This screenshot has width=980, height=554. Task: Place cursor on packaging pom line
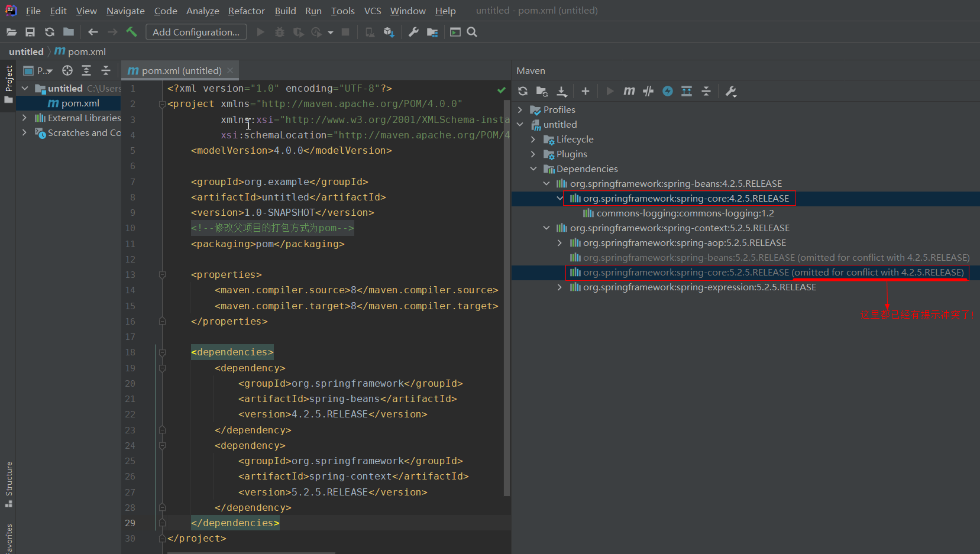[267, 244]
